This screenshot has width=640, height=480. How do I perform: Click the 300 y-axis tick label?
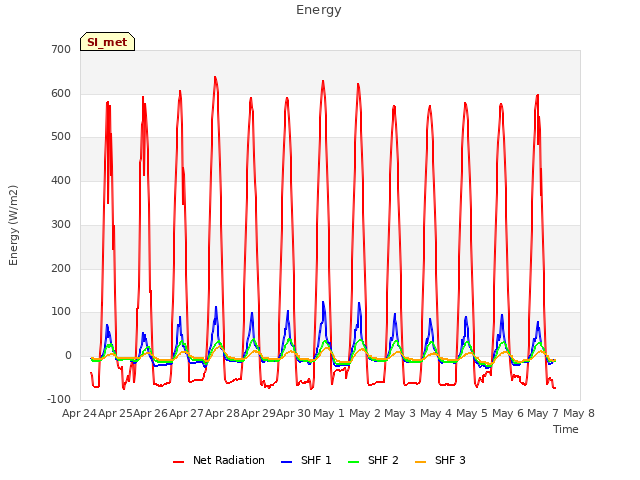pos(61,224)
